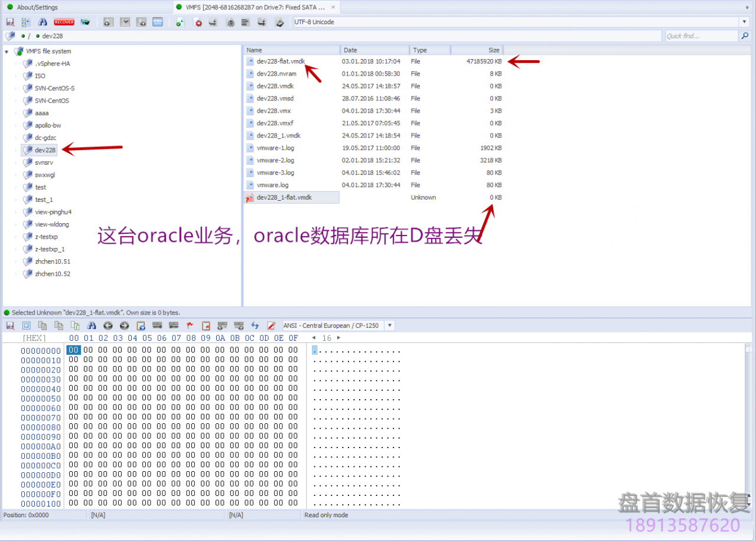This screenshot has height=542, width=756.
Task: Click the green-dot file icon in top toolbar
Action: pyautogui.click(x=180, y=22)
